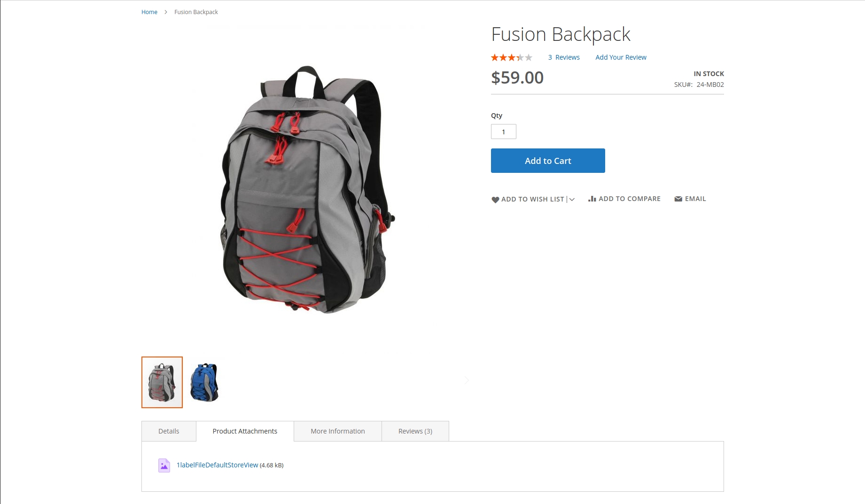Select the blue backpack thumbnail
This screenshot has width=865, height=504.
tap(204, 382)
